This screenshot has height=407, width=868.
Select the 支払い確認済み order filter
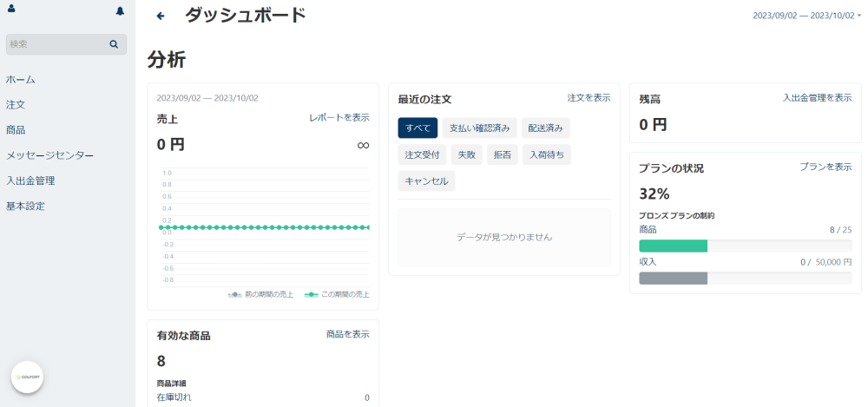[479, 128]
